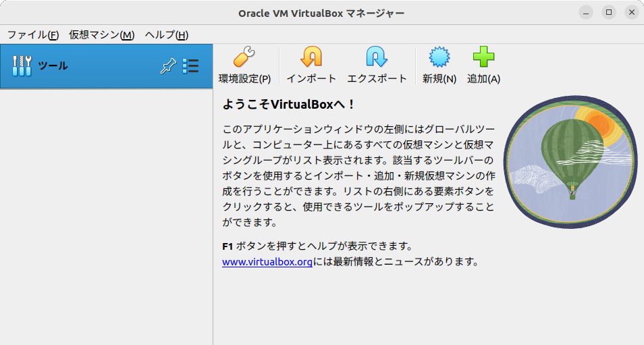The image size is (644, 345).
Task: Follow the www.virtualbox.org link
Action: [267, 262]
